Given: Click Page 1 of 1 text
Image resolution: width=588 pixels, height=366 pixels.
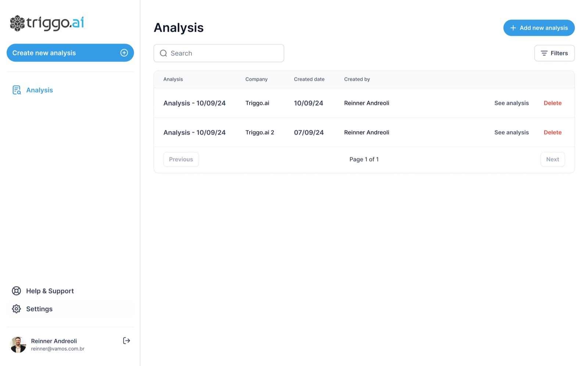Looking at the screenshot, I should point(364,159).
